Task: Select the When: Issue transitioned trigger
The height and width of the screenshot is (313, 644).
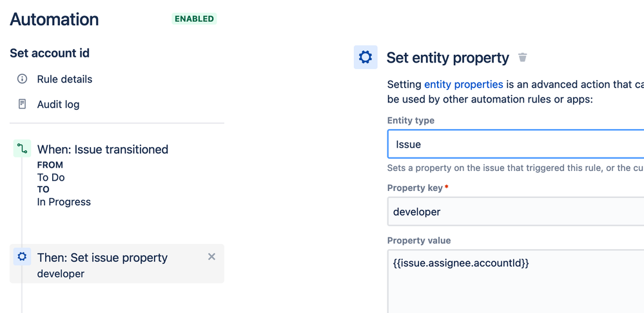Action: click(x=102, y=149)
